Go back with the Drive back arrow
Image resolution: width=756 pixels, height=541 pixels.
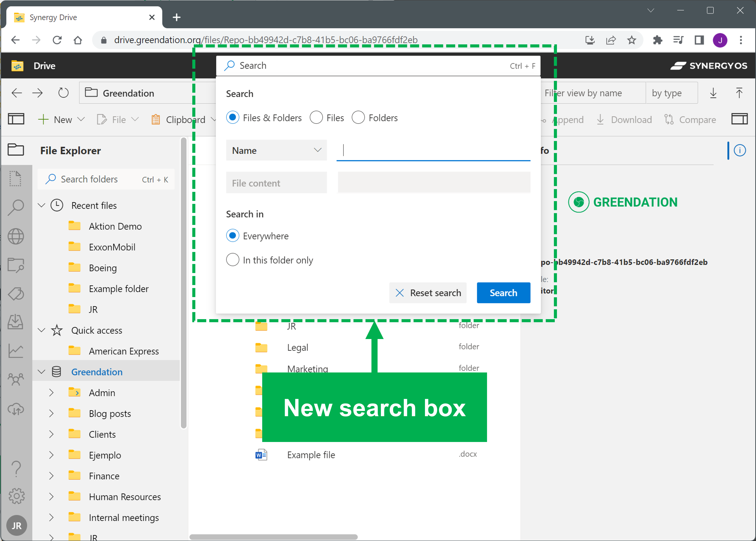17,93
